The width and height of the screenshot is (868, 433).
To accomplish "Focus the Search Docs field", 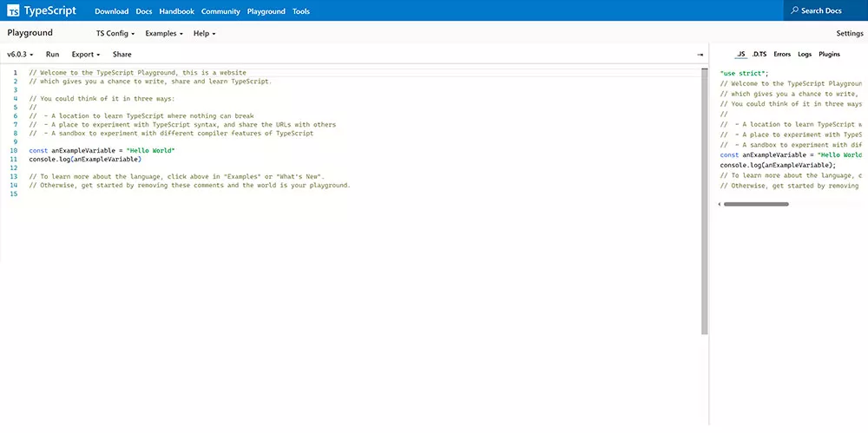I will click(825, 10).
